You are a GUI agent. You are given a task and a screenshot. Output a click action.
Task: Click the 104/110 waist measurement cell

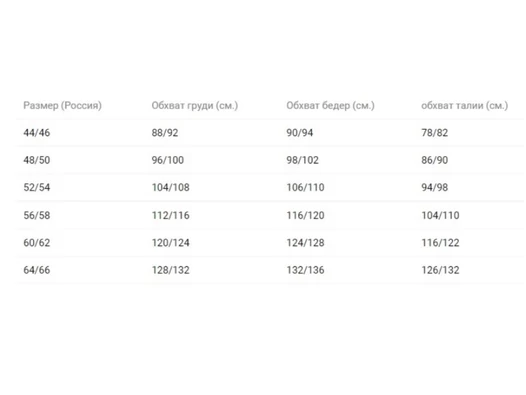440,215
